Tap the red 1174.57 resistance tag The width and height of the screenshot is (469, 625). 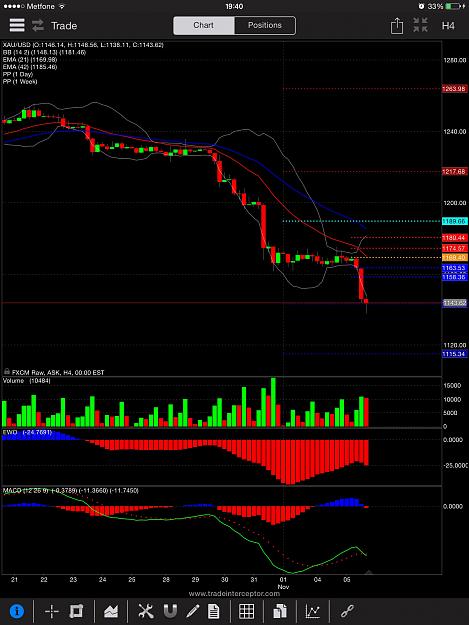[454, 248]
